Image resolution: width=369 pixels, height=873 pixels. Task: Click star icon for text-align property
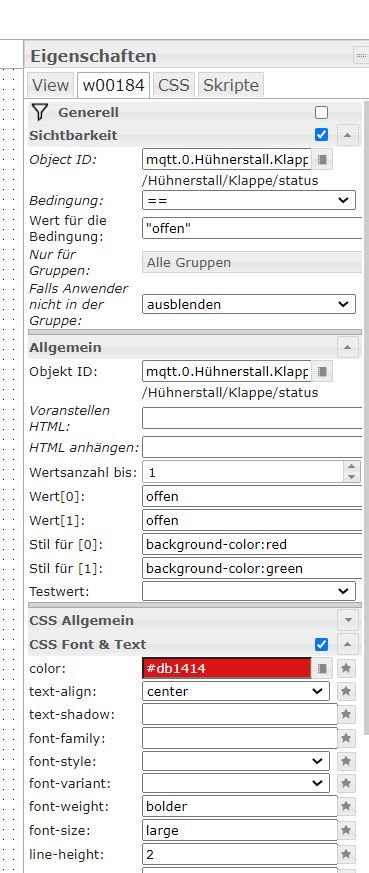346,691
